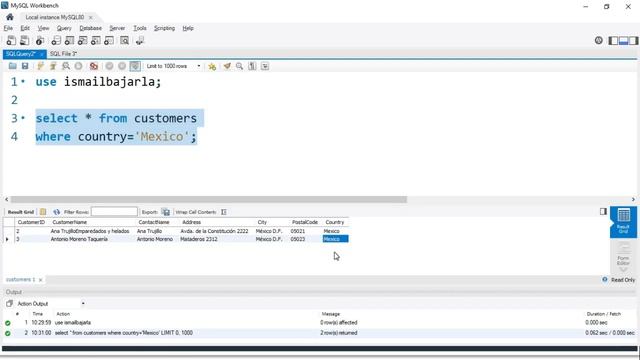Create a new function icon
This screenshot has height=360, width=640.
click(109, 40)
